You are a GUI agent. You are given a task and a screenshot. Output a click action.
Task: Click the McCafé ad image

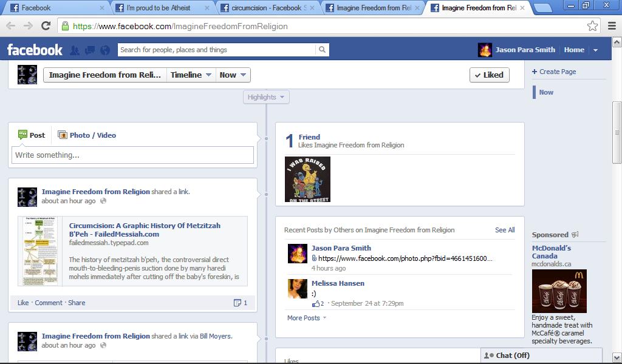click(x=559, y=291)
